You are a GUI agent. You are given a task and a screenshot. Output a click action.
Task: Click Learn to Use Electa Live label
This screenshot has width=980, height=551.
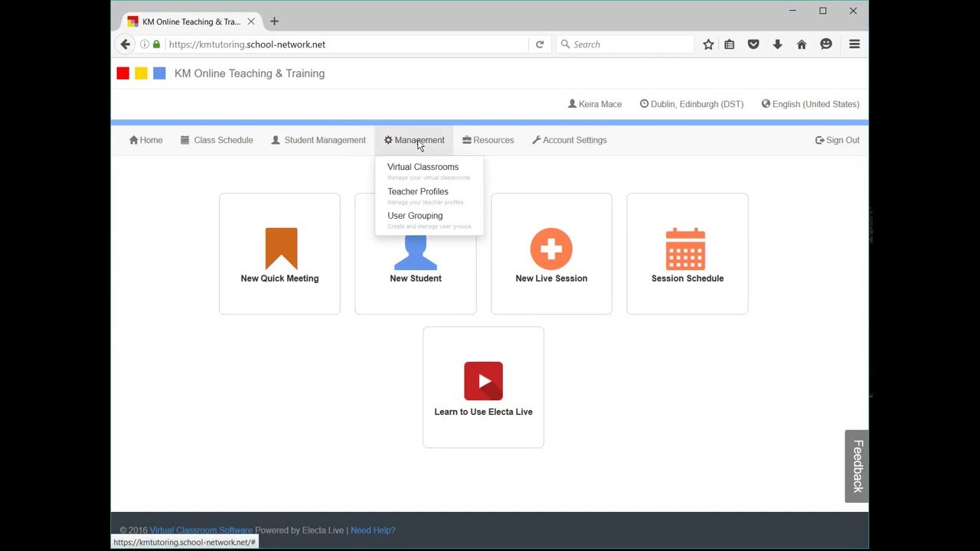click(x=483, y=412)
